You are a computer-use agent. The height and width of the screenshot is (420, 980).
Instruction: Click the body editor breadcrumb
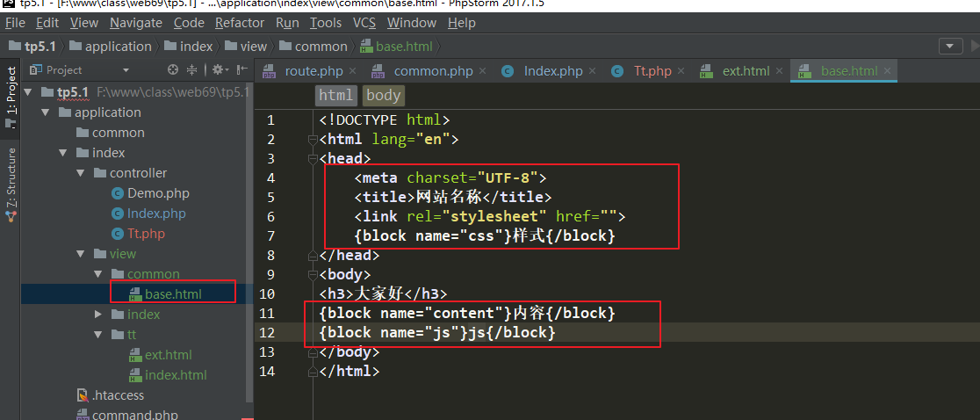click(383, 95)
